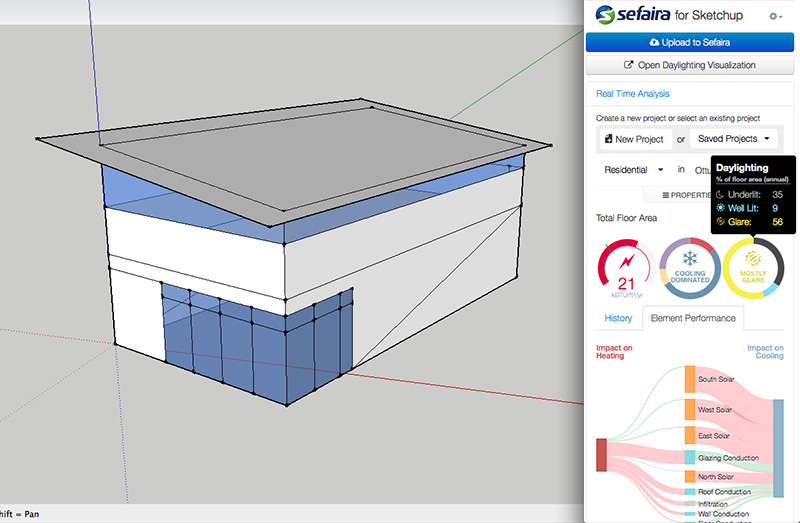Select the energy use gauge showing 21
This screenshot has height=523, width=800.
pos(627,268)
